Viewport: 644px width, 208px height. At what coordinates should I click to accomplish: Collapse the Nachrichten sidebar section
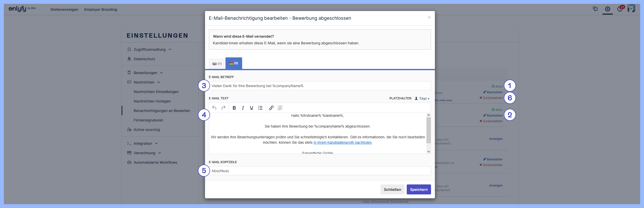144,82
